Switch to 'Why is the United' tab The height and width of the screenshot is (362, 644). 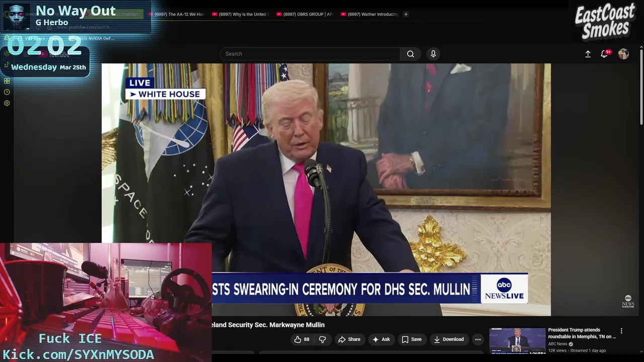pos(239,14)
